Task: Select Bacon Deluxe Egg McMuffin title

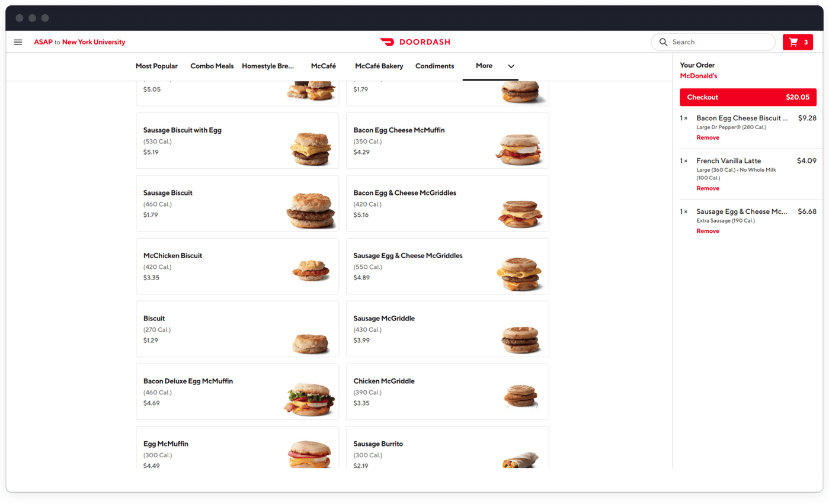Action: (188, 381)
